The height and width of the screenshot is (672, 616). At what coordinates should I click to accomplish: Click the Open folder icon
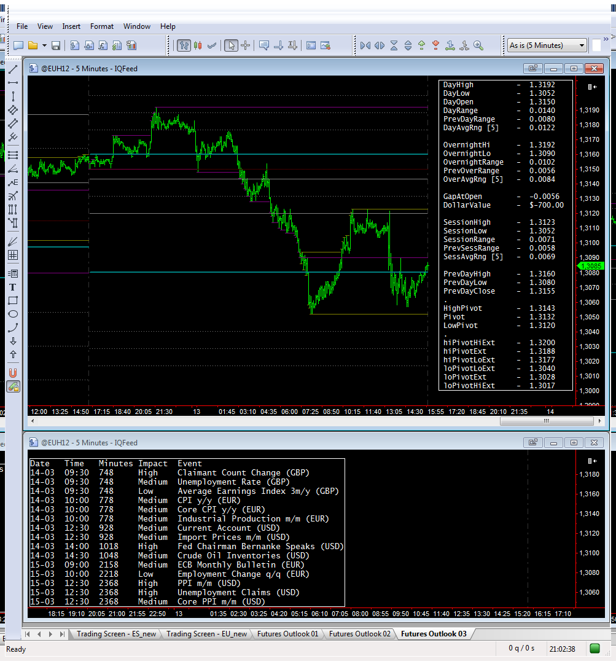tap(33, 45)
